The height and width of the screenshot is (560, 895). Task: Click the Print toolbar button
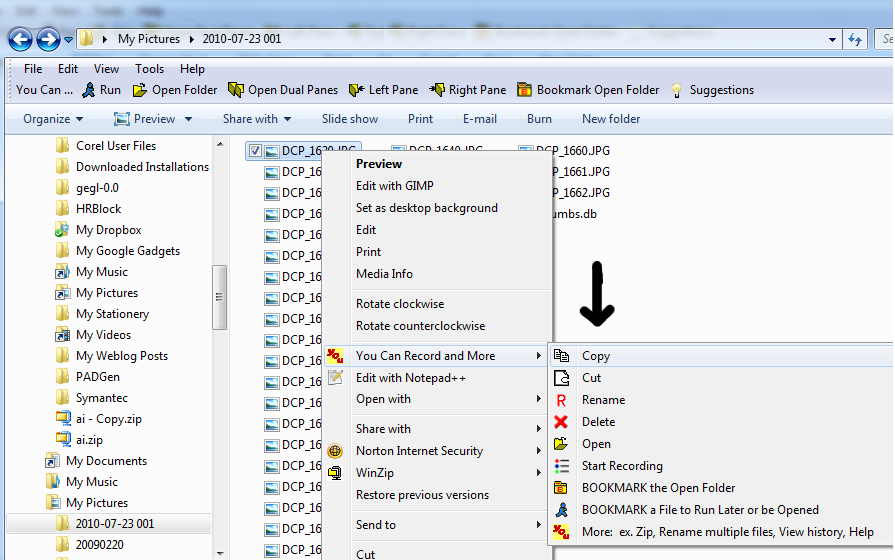[421, 119]
